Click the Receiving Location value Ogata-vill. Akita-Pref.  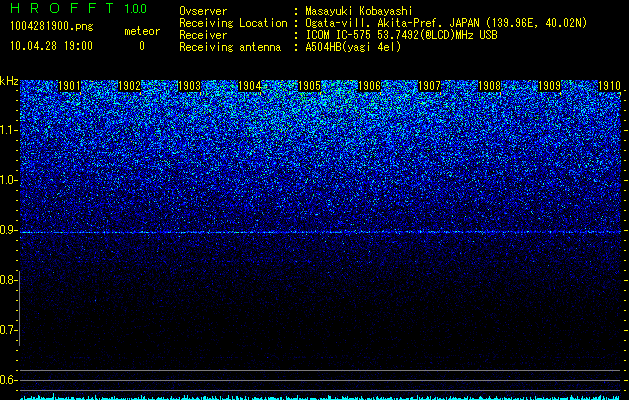click(375, 23)
